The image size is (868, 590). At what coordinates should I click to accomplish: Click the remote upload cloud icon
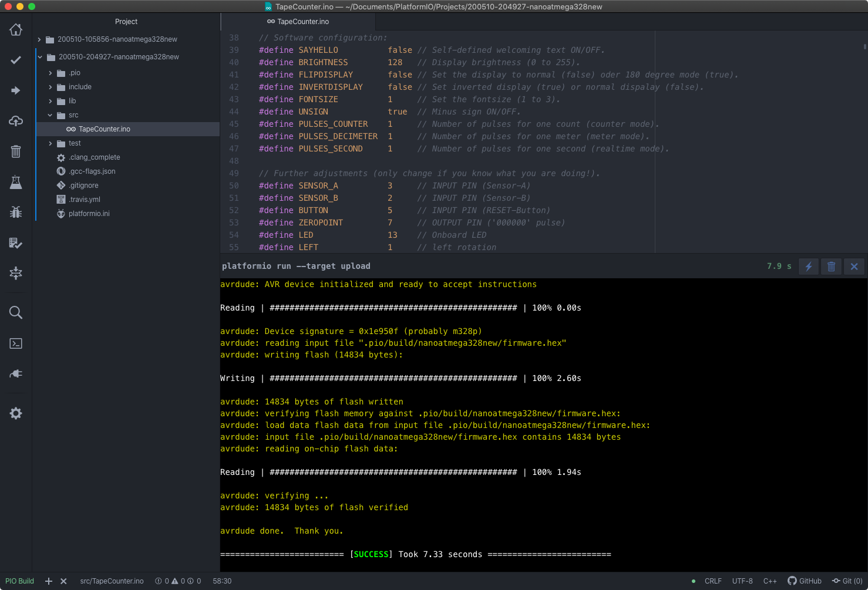click(x=16, y=121)
